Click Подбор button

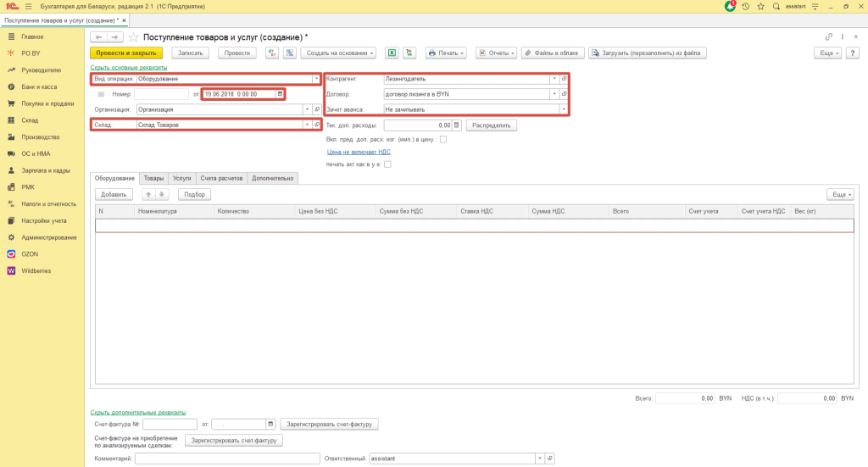click(194, 194)
